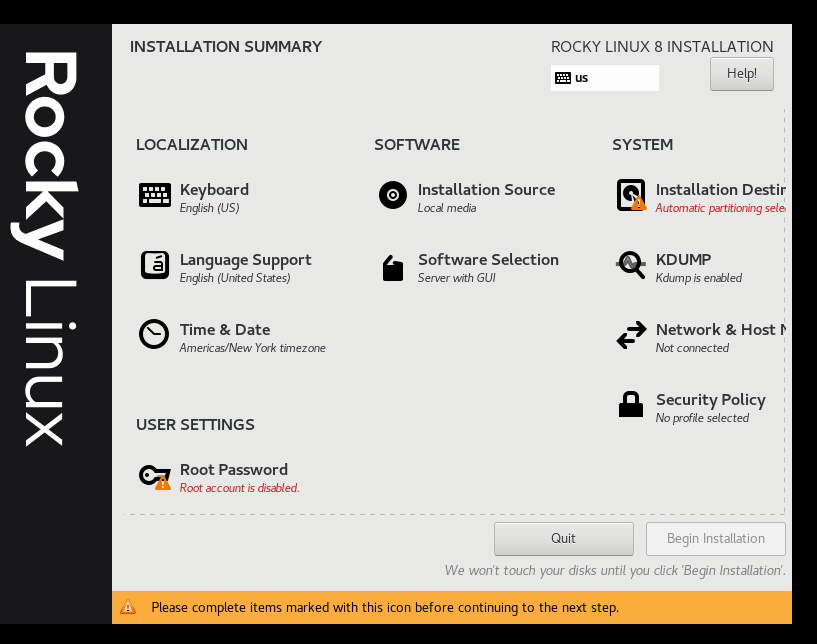Click the Keyboard layout icon
Viewport: 817px width, 644px height.
click(155, 195)
